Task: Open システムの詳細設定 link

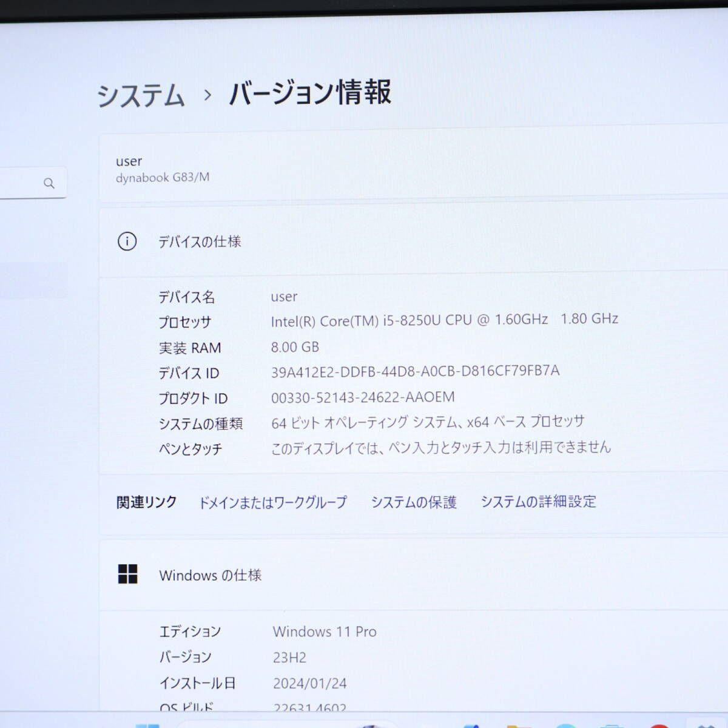Action: tap(539, 501)
